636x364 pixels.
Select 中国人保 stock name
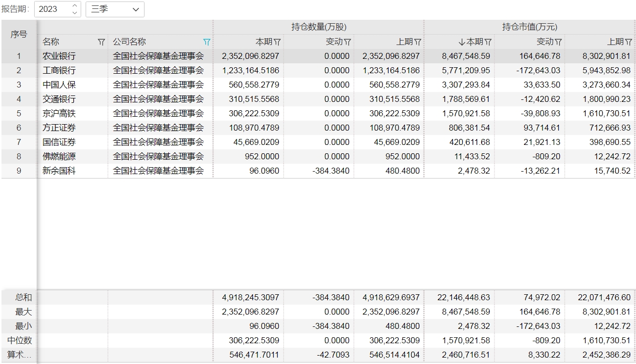point(59,85)
